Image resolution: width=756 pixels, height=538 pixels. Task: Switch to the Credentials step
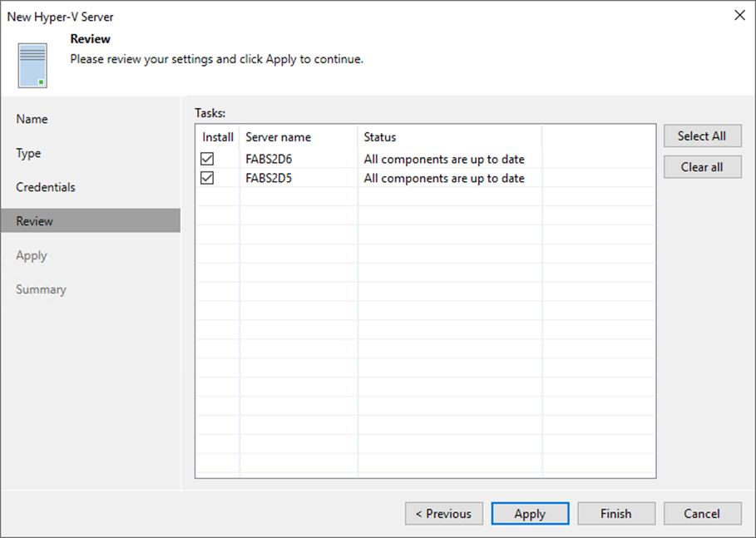[46, 187]
